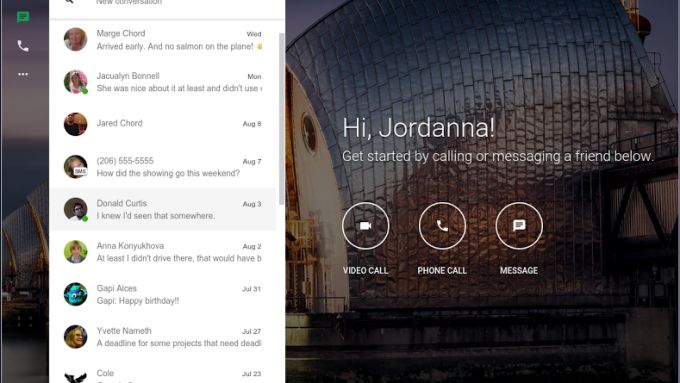Click the (206) 555-5555 SMS contact avatar
This screenshot has width=680, height=383.
point(75,167)
